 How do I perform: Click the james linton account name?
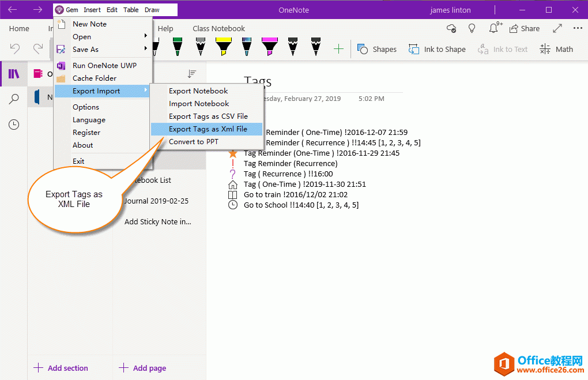(x=450, y=9)
